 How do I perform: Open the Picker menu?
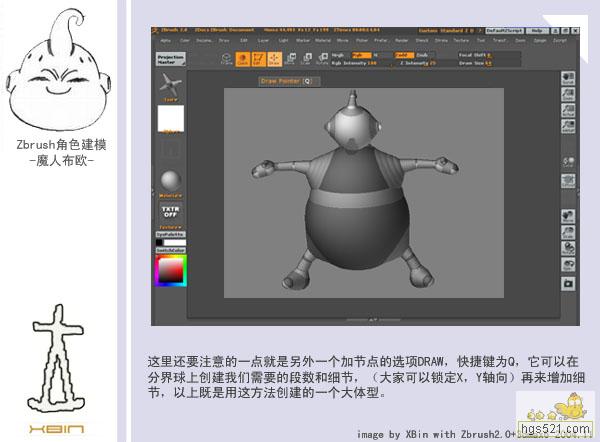tap(362, 40)
